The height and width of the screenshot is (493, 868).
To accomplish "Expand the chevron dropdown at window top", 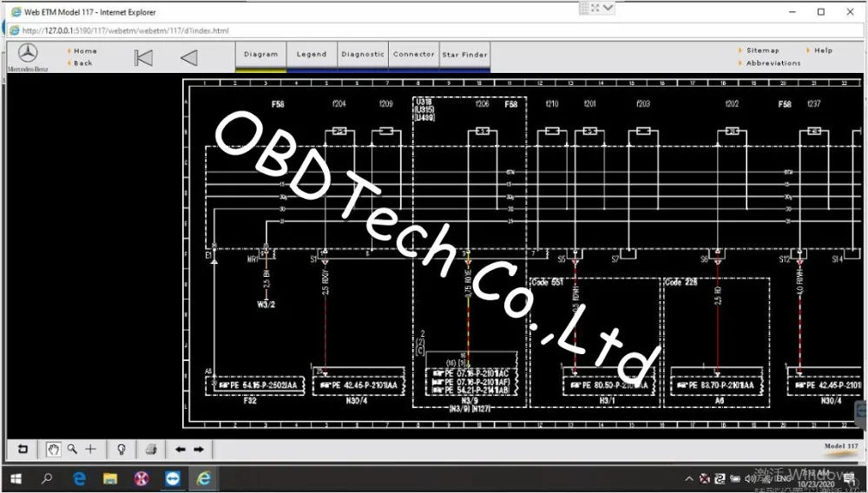I will [x=608, y=8].
